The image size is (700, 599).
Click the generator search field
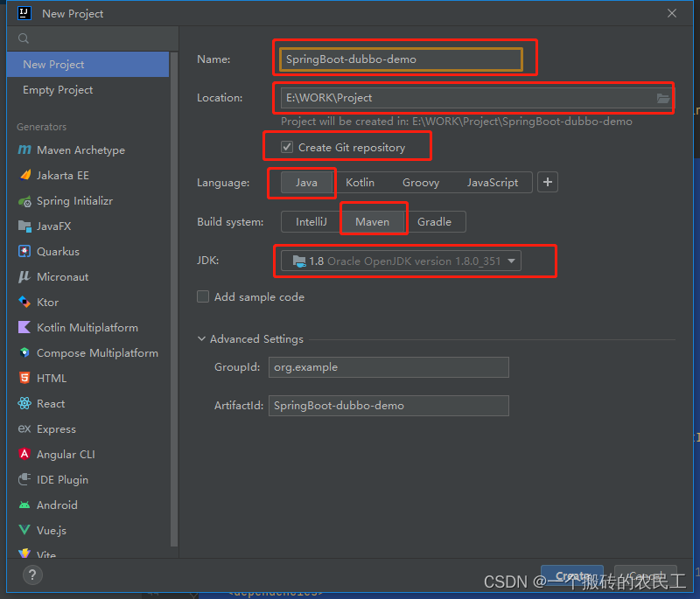[93, 38]
